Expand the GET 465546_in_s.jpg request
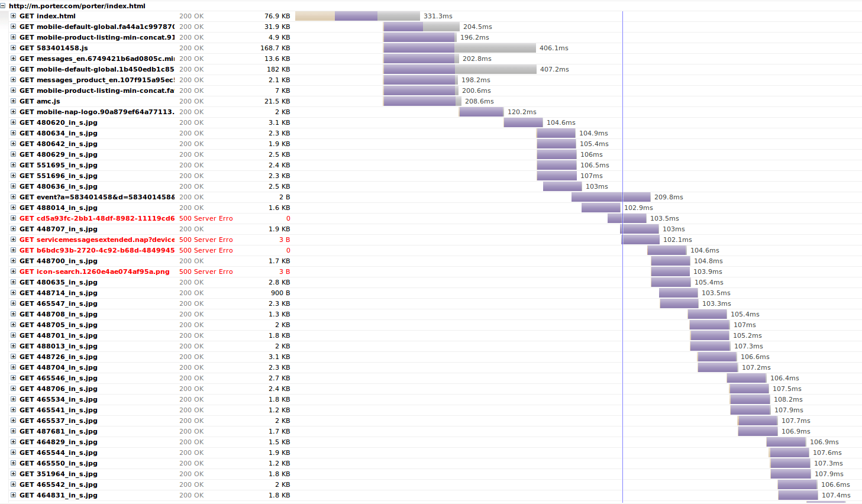862x504 pixels. point(13,378)
